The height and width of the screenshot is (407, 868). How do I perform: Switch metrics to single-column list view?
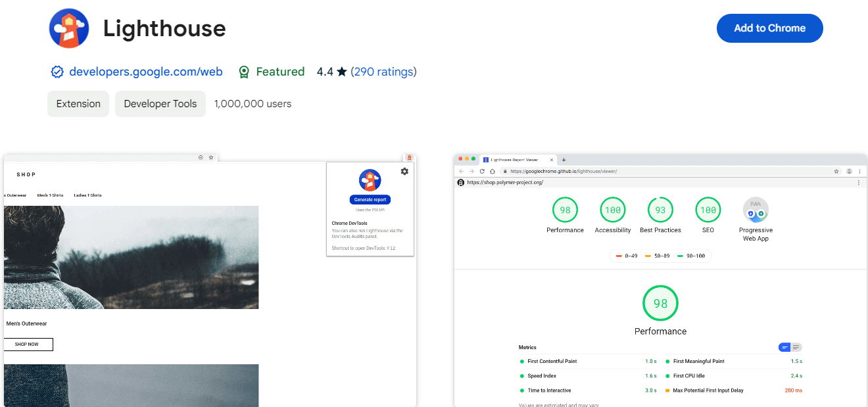[797, 347]
